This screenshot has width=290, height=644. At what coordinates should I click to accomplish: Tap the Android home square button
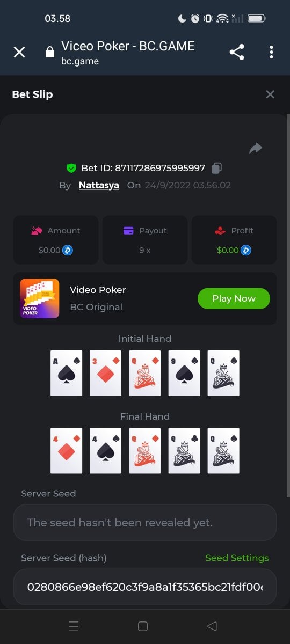coord(143,626)
